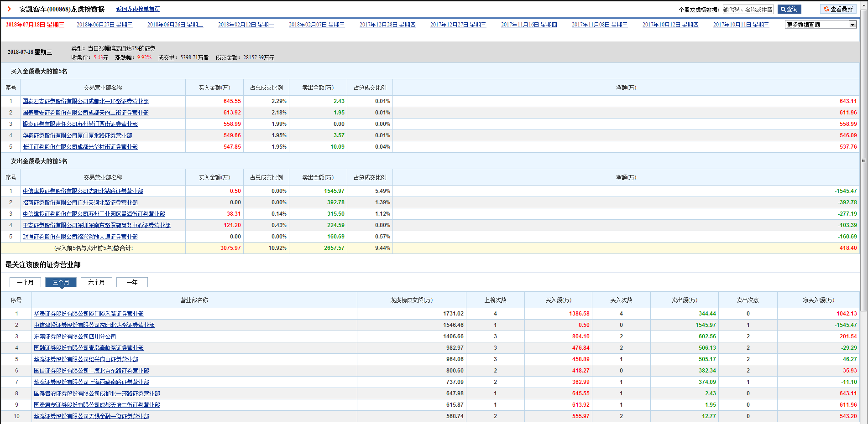Open 招商证券广州天河北路 branch link
This screenshot has width=868, height=424.
(80, 202)
